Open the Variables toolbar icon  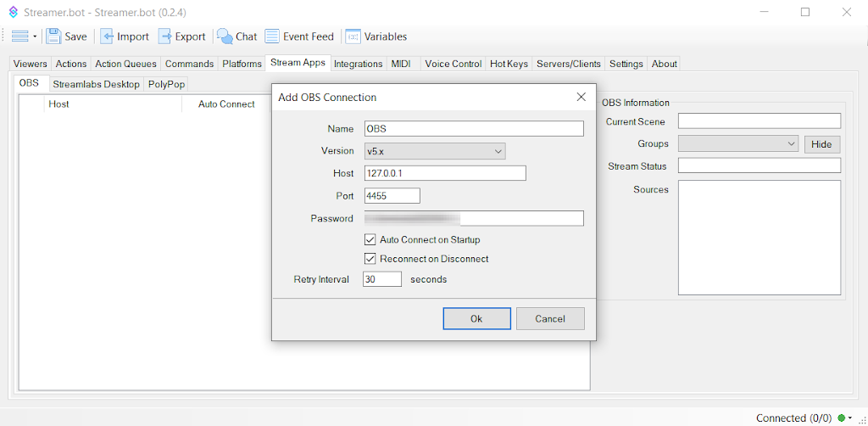(x=353, y=36)
